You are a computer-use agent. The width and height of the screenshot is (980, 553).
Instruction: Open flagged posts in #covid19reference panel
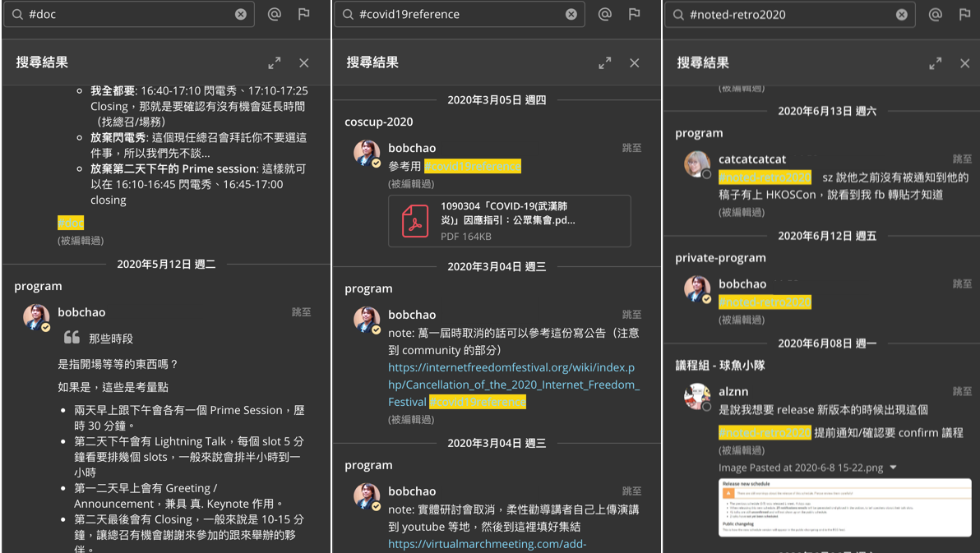click(x=635, y=14)
